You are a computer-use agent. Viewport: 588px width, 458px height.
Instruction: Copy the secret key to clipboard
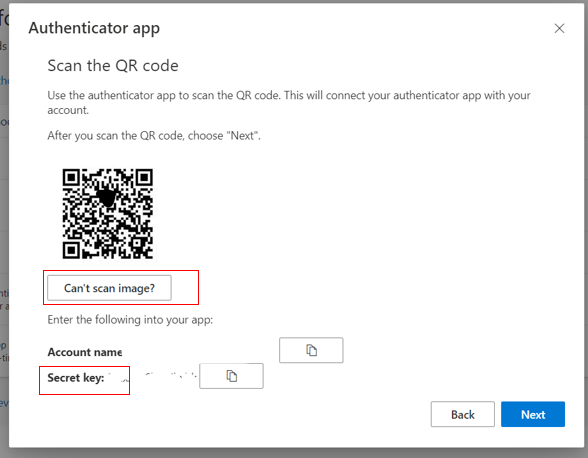point(231,376)
